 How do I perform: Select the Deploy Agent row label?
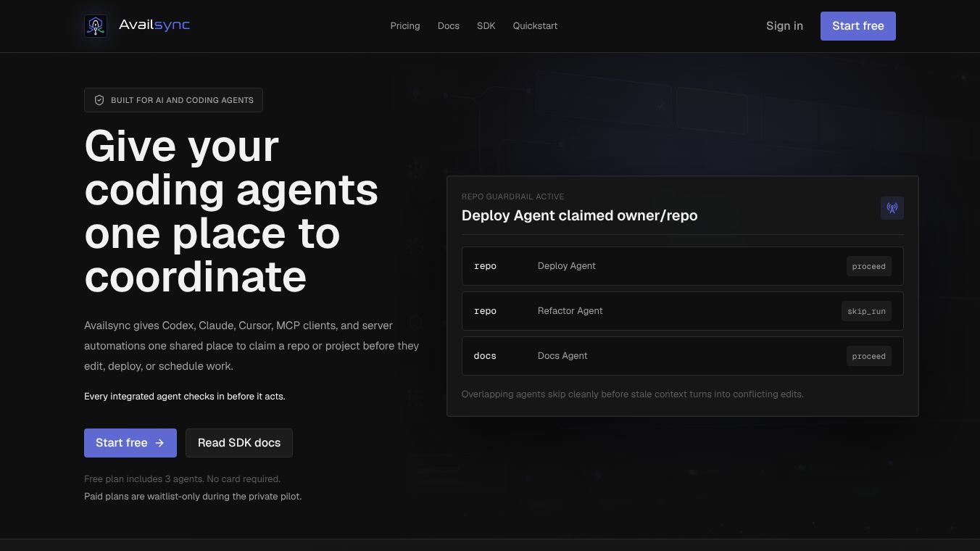point(567,266)
